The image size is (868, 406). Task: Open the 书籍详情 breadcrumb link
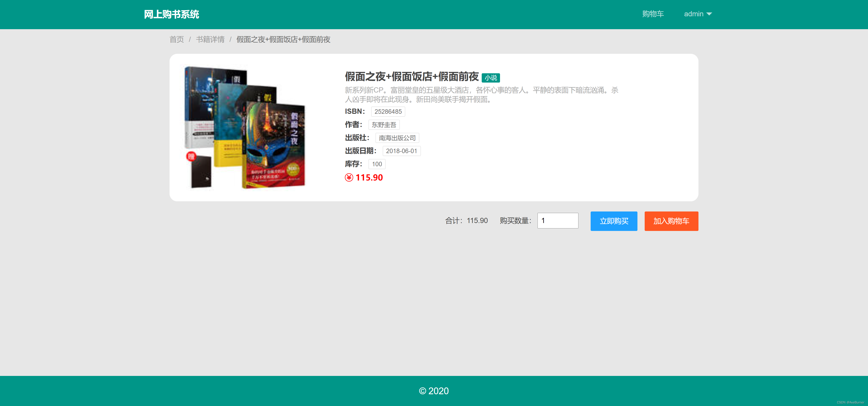point(210,39)
